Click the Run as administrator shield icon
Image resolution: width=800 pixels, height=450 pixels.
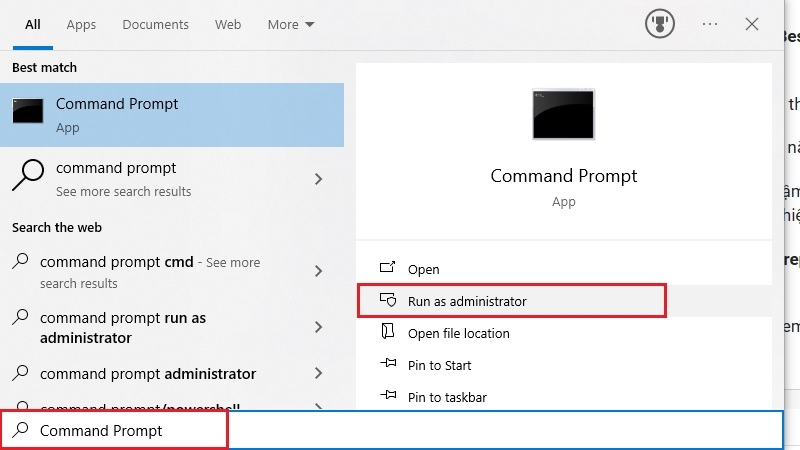[388, 300]
